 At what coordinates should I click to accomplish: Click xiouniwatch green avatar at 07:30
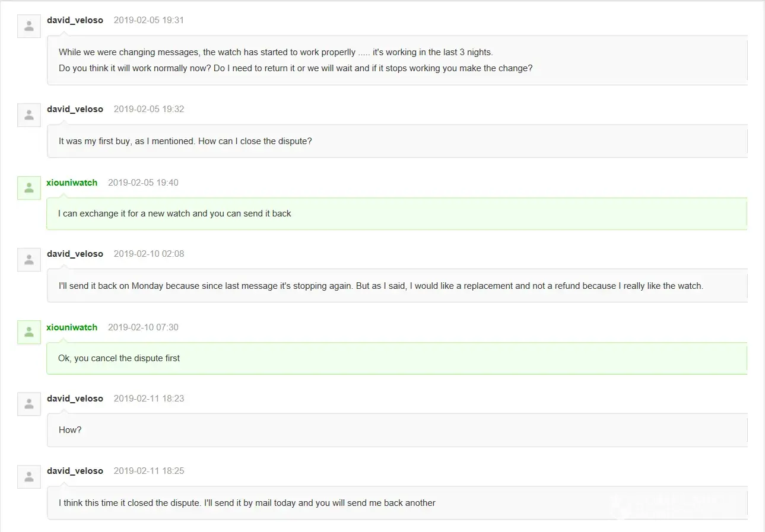[x=28, y=333]
